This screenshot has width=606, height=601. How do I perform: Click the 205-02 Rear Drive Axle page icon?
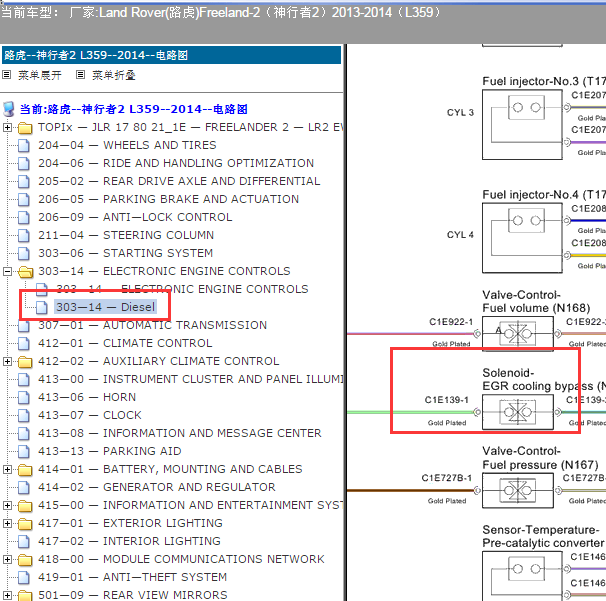click(x=24, y=182)
